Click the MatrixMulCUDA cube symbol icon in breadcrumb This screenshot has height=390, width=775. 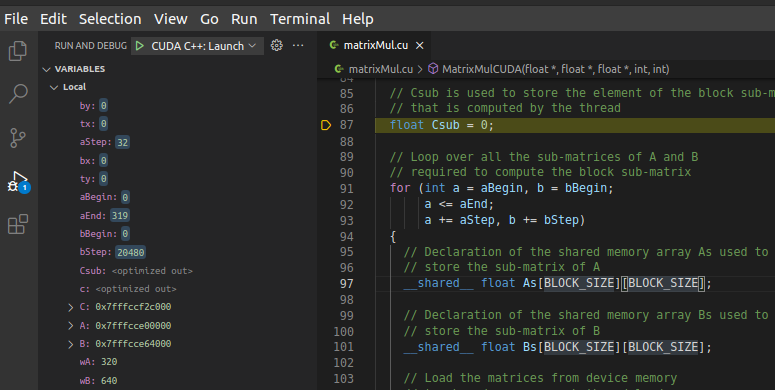point(433,69)
